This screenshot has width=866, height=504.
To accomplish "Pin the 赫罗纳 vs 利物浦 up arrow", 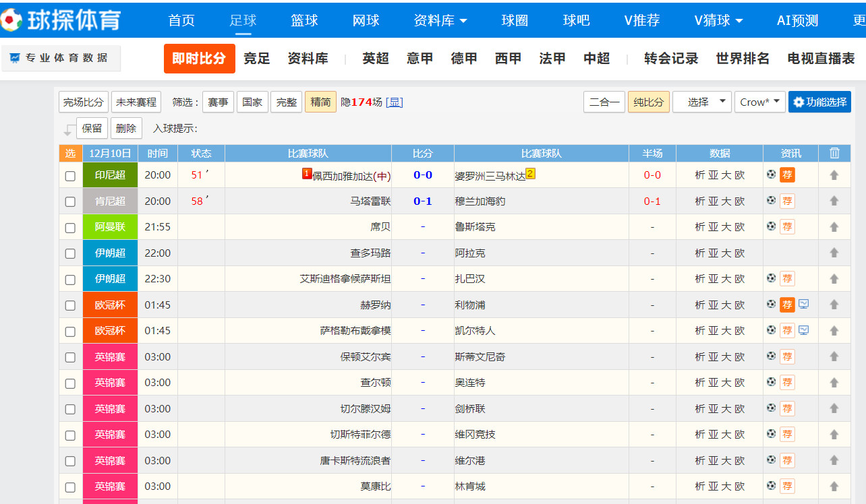I will [x=834, y=305].
